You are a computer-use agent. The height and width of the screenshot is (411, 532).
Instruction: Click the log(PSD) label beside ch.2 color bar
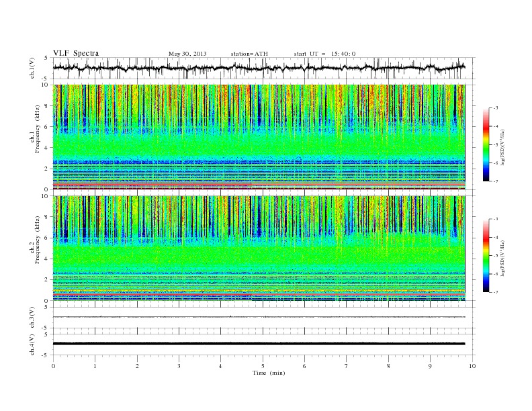pos(503,259)
